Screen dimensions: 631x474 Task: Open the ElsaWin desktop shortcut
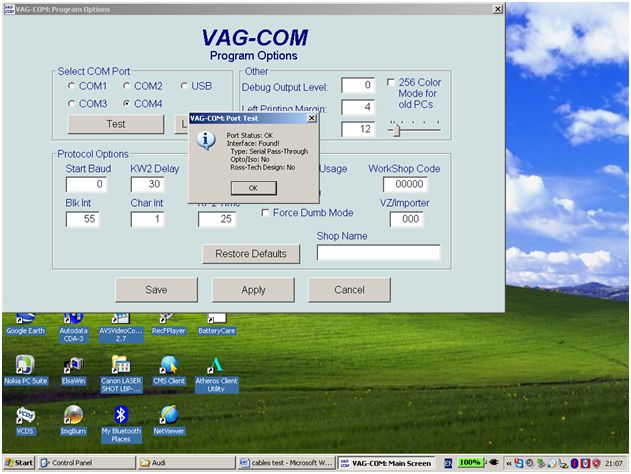tap(74, 371)
